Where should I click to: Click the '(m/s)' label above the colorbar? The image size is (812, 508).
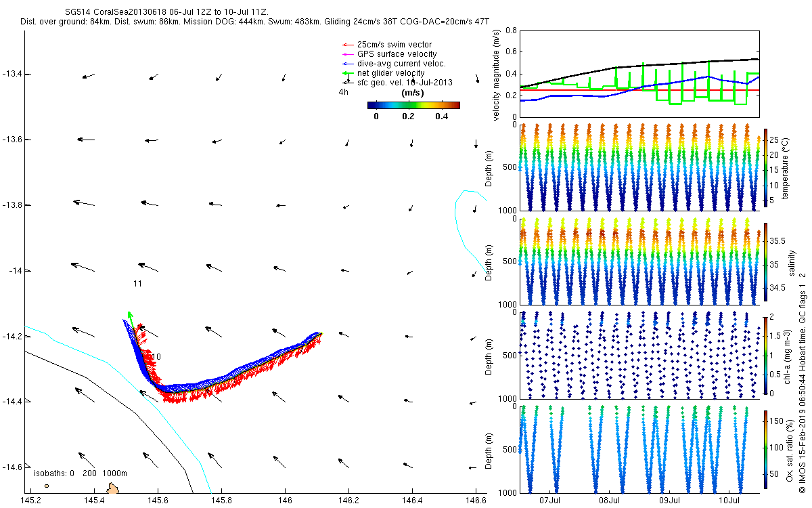[413, 92]
